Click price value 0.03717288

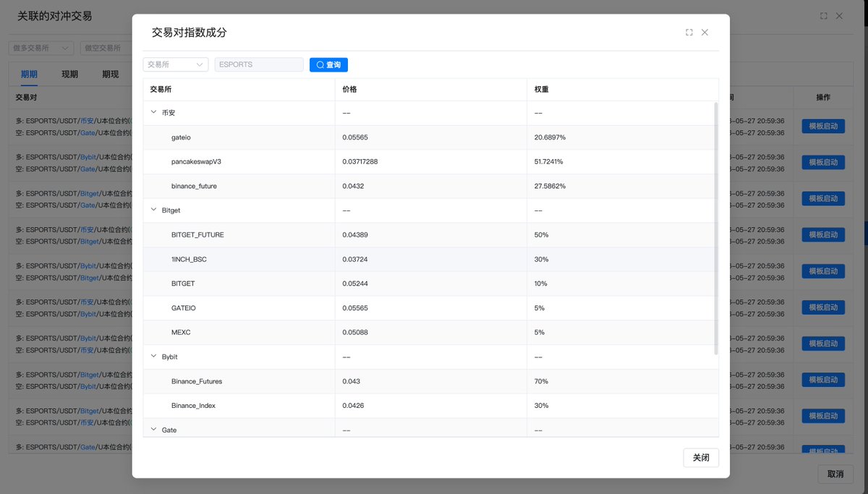pos(360,162)
